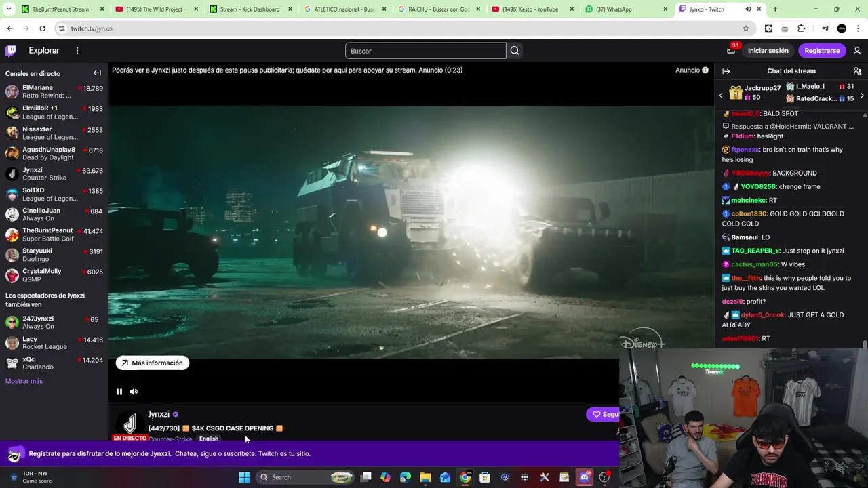Click the Jynxzi channel name

(159, 414)
